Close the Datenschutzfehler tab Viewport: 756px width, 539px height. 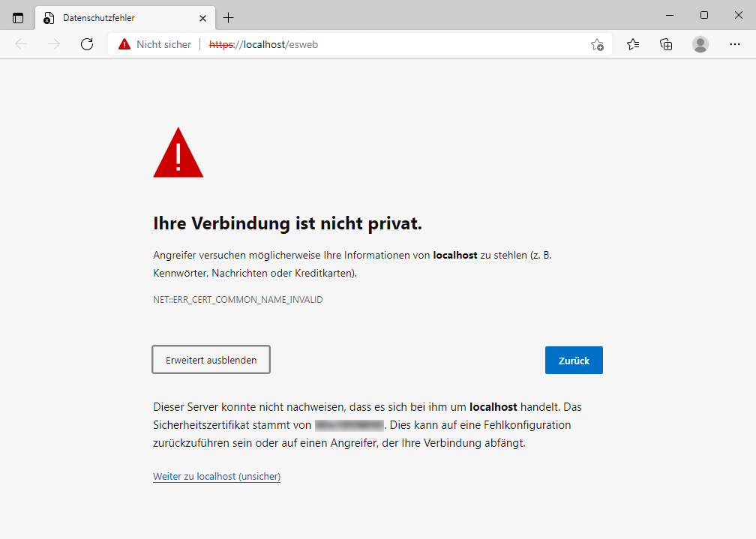click(202, 18)
